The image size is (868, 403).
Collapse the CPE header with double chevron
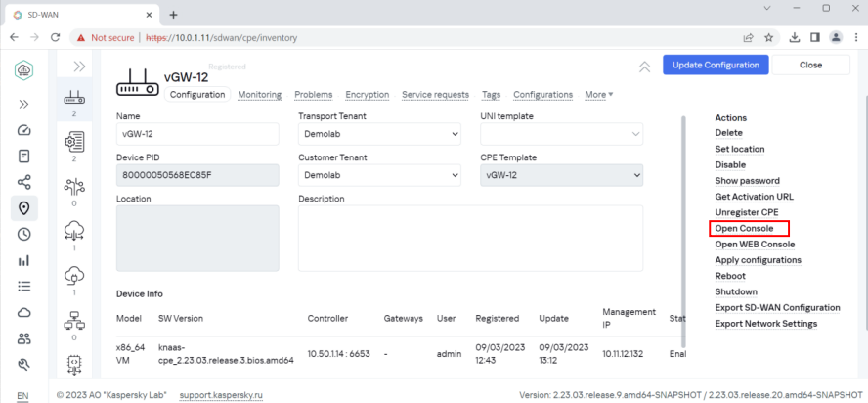pos(644,67)
